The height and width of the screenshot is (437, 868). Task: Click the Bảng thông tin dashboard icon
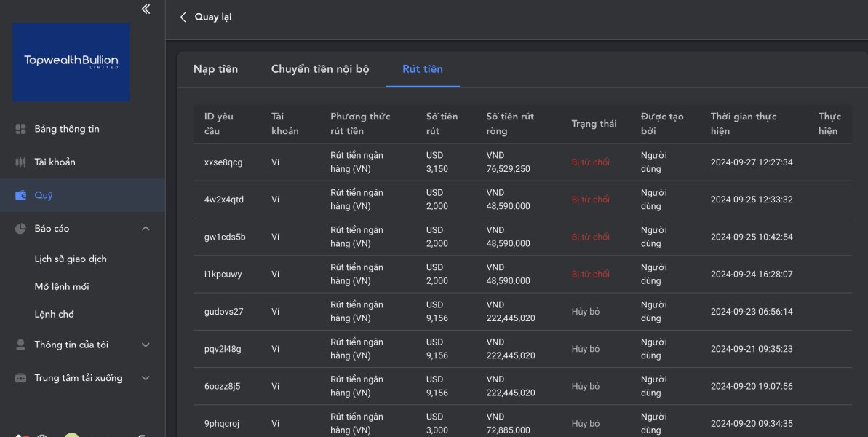[20, 129]
